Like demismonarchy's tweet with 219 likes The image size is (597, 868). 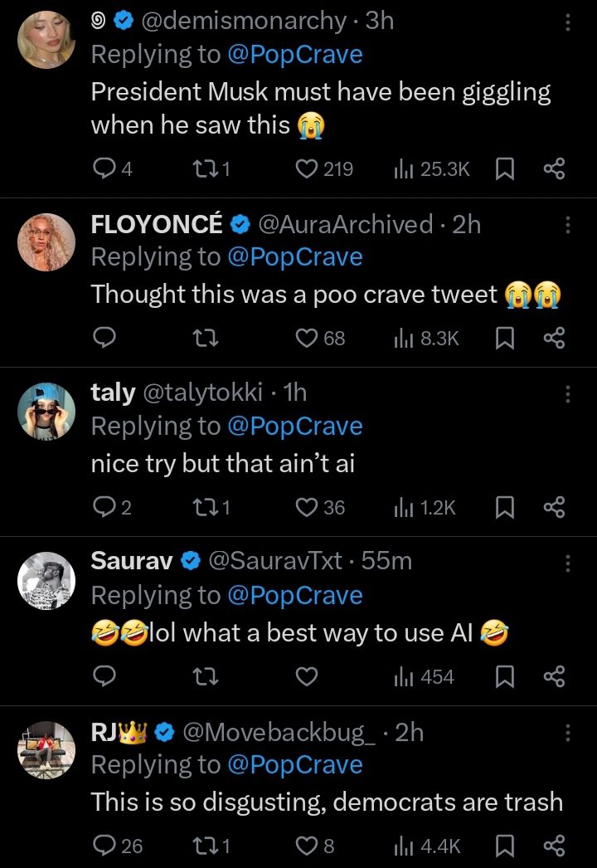(307, 169)
